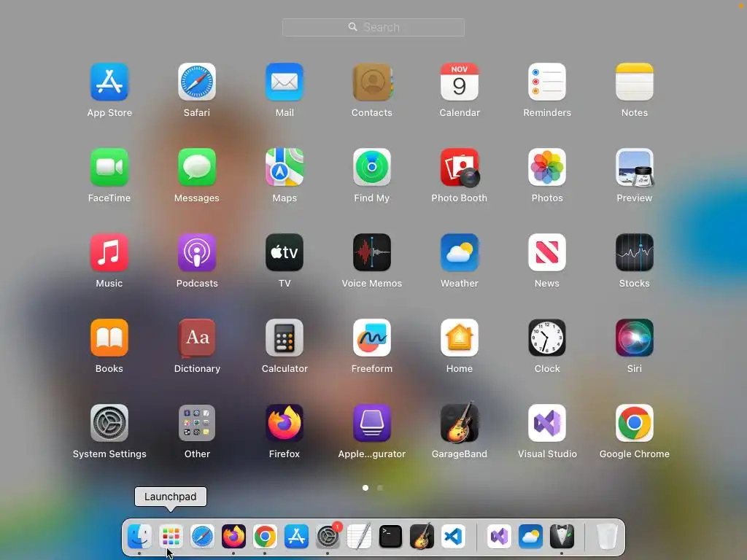This screenshot has height=560, width=747.
Task: Launch GarageBand from the Launchpad grid
Action: click(460, 422)
